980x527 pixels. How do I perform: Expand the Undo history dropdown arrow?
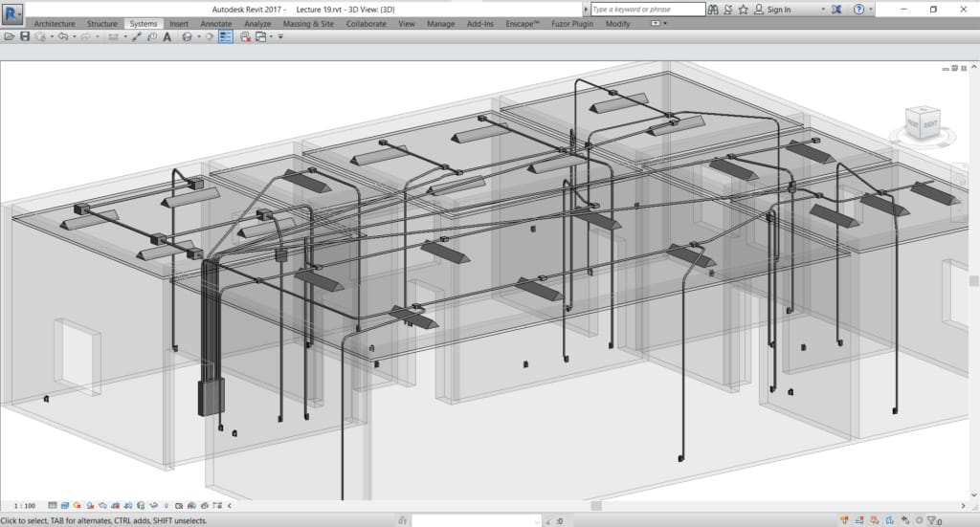[75, 37]
